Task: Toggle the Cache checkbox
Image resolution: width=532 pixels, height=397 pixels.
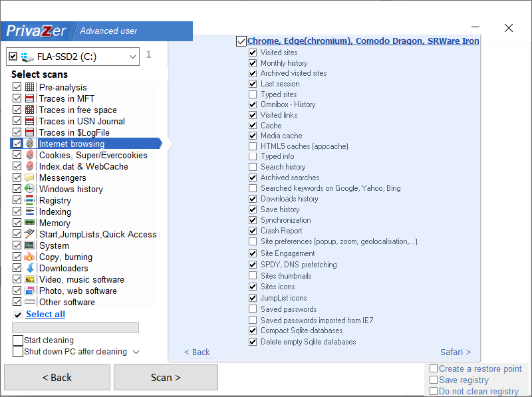Action: point(253,126)
